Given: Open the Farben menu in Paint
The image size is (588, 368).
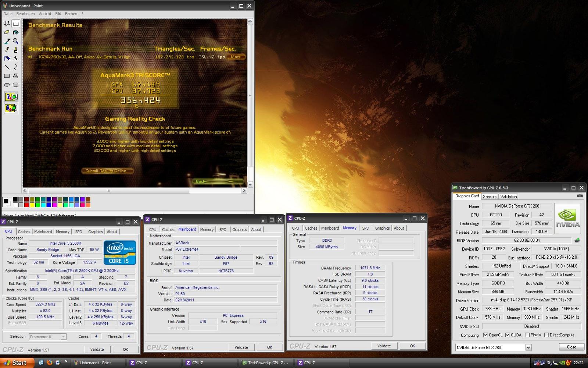Looking at the screenshot, I should (x=71, y=14).
